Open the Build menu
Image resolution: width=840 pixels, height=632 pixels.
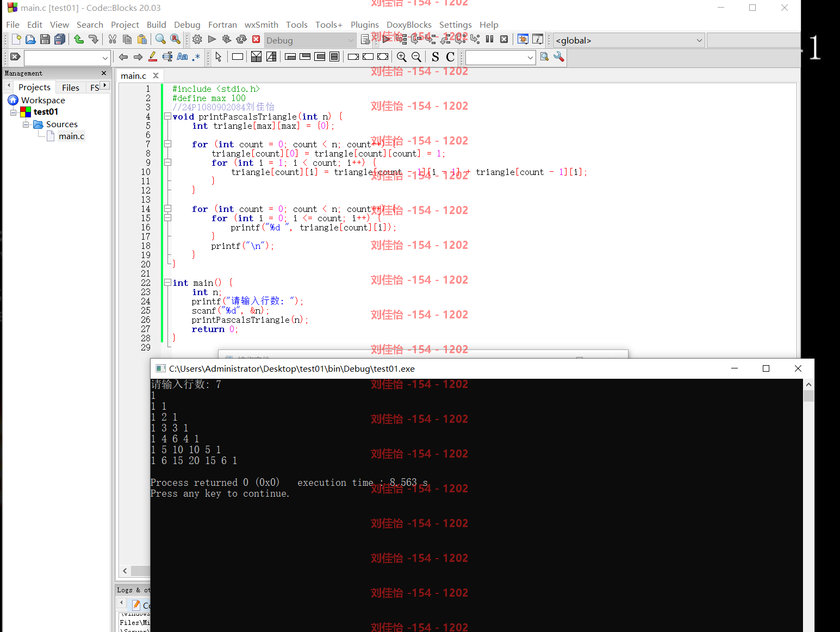coord(156,24)
